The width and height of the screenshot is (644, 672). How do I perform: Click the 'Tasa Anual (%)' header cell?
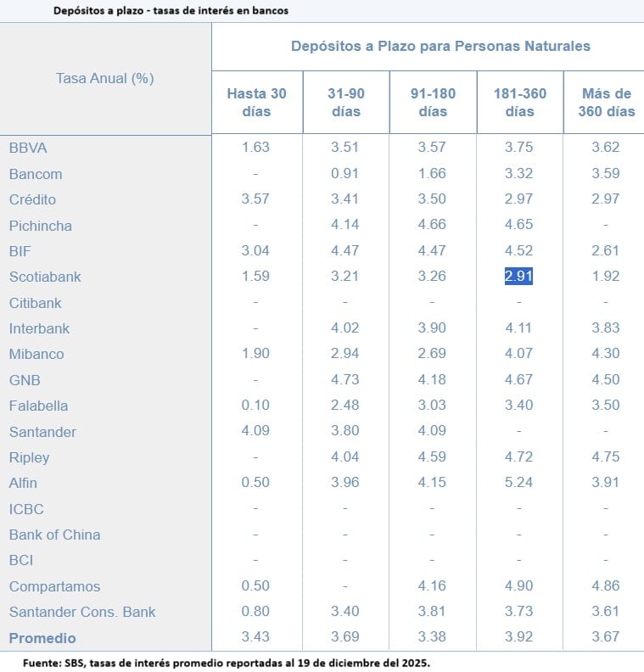(x=104, y=78)
